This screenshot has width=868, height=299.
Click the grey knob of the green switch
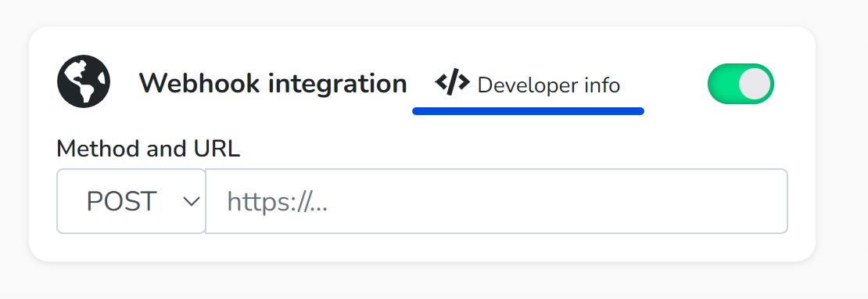(x=754, y=84)
